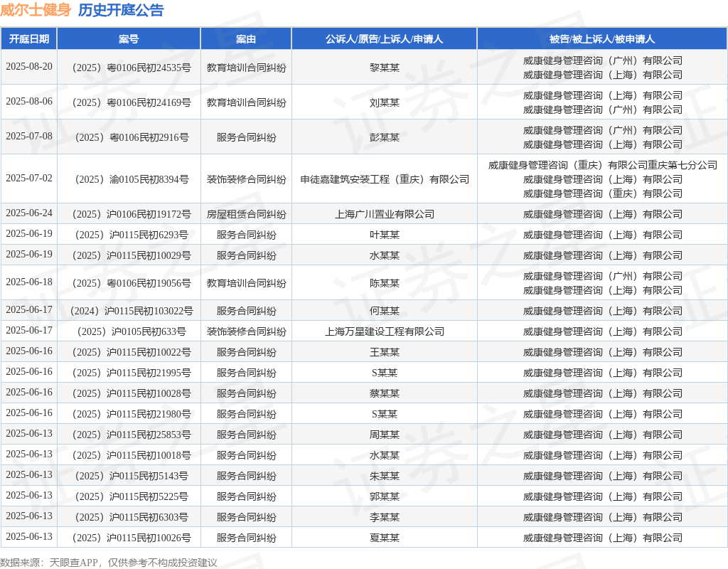
Task: Select the 案由 column header
Action: (x=246, y=39)
